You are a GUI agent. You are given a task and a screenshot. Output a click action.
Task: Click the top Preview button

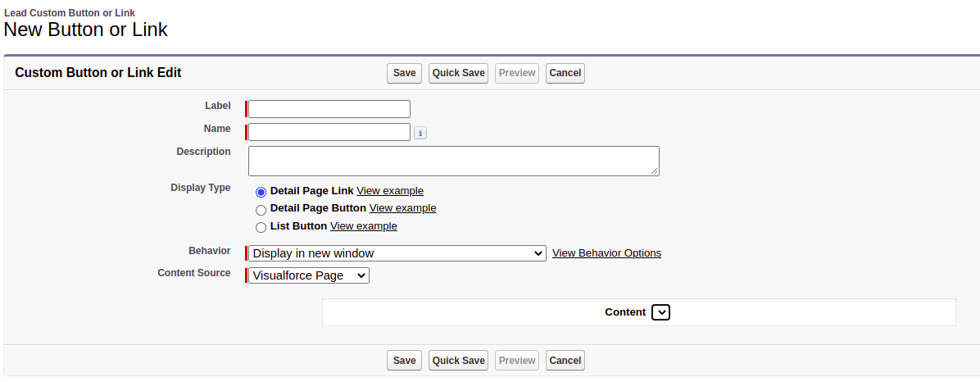coord(517,73)
